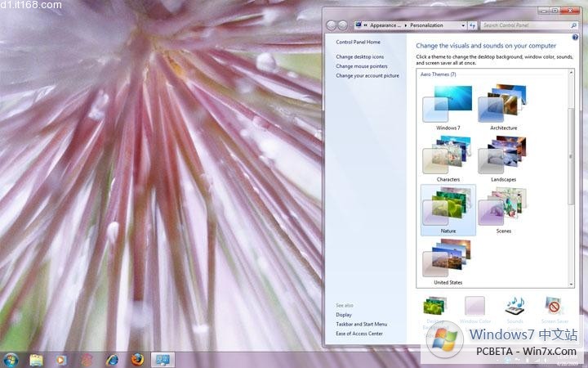The height and width of the screenshot is (368, 588).
Task: Apply the Architecture theme
Action: click(x=503, y=104)
